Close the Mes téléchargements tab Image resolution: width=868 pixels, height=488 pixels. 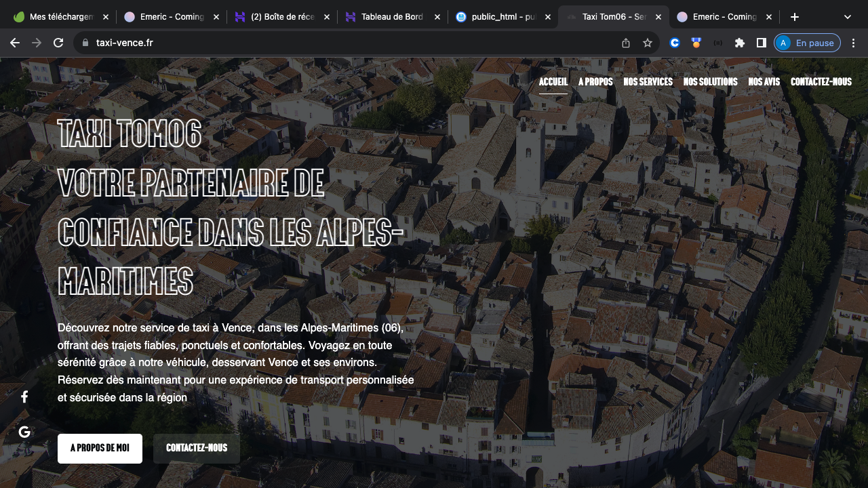(106, 17)
